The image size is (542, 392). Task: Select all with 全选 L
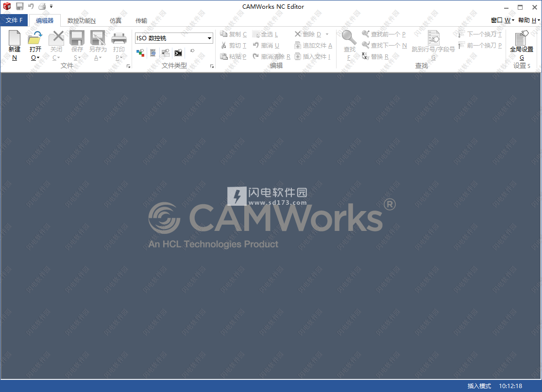pyautogui.click(x=265, y=34)
